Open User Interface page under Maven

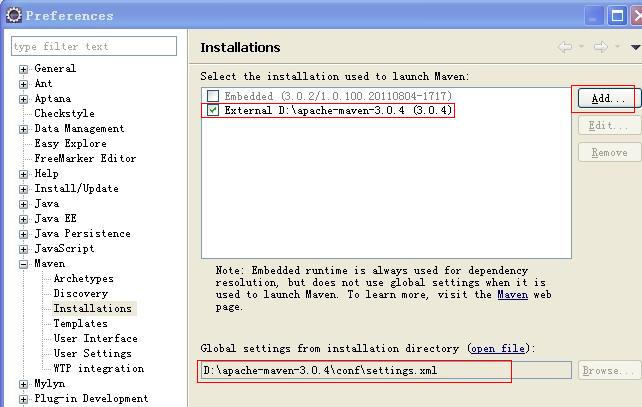[95, 338]
